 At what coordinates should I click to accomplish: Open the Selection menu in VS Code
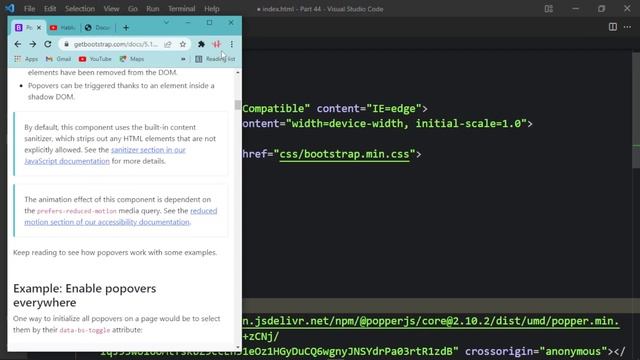(x=80, y=9)
